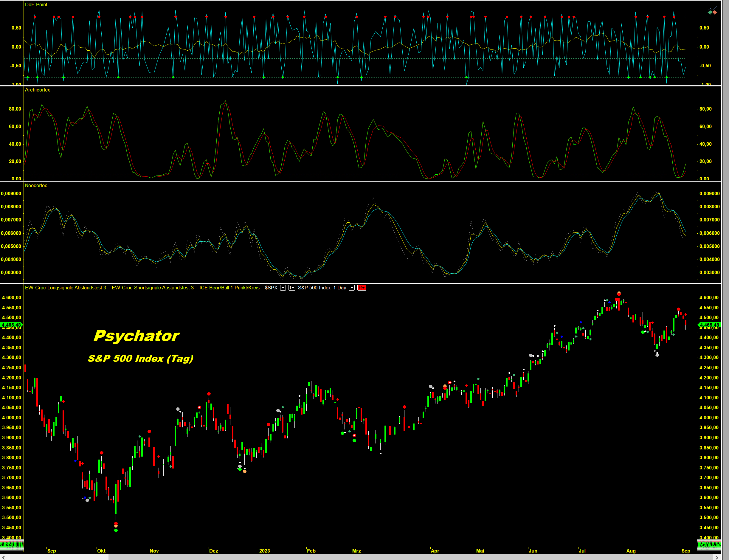Select the Neocortex indicator label
The image size is (729, 560).
click(x=36, y=186)
